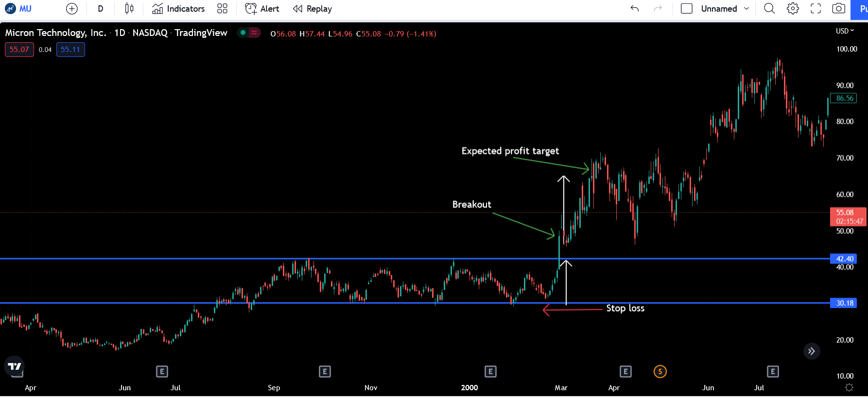Screen dimensions: 868x399
Task: Enter fullscreen mode
Action: coord(816,9)
